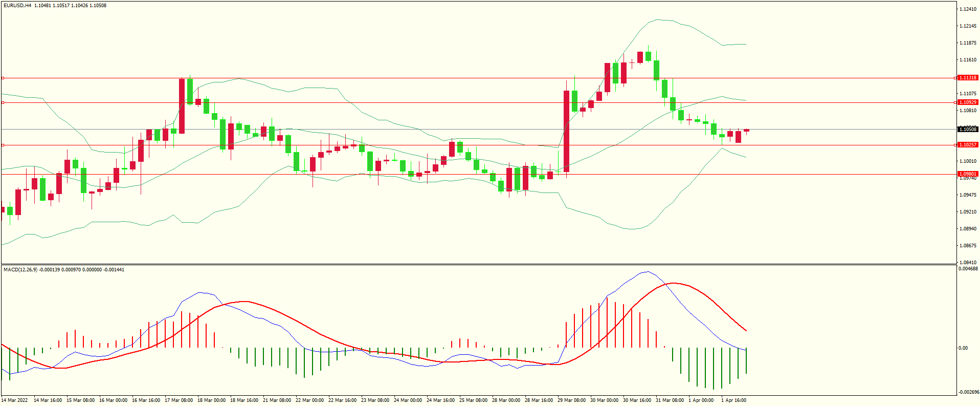This screenshot has width=980, height=406.
Task: Click the 24 Mar 16:00 time label
Action: (x=441, y=400)
